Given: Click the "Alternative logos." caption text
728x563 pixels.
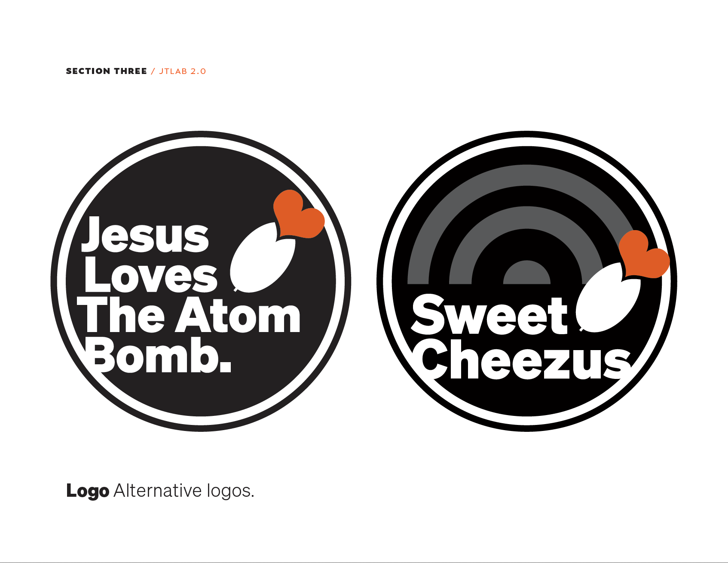Looking at the screenshot, I should 184,491.
